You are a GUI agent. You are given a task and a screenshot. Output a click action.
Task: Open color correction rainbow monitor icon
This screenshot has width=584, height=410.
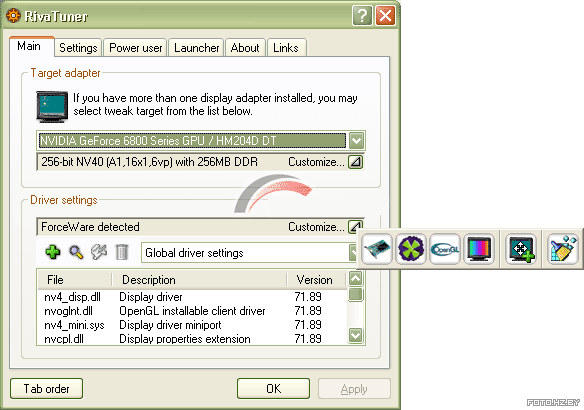pos(479,249)
